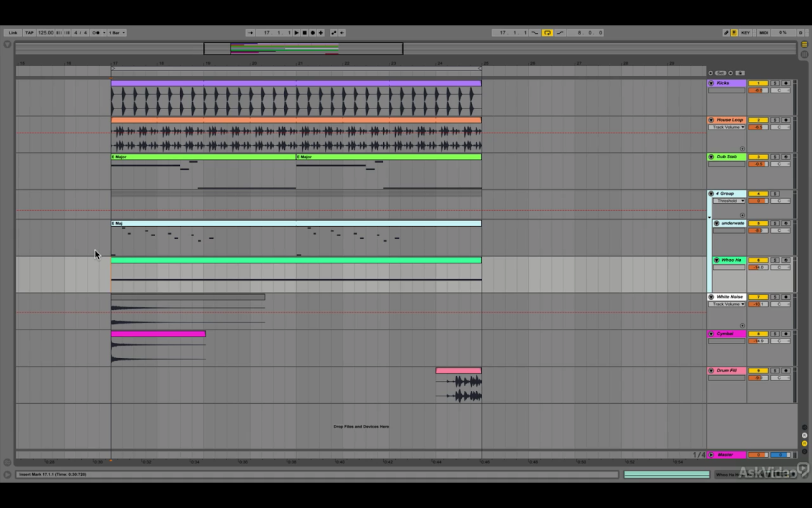Screen dimensions: 812x508
Task: Enable the Draw Mode pencil
Action: click(726, 32)
